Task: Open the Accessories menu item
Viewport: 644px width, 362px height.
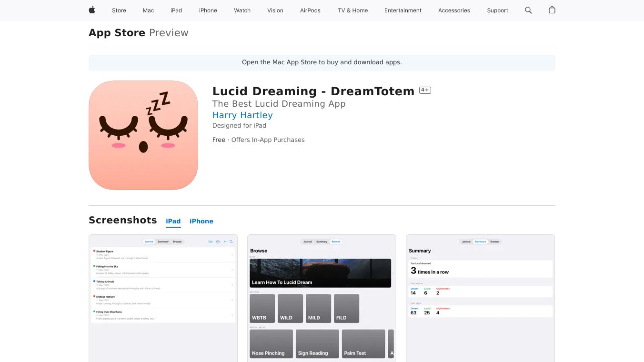Action: (x=454, y=10)
